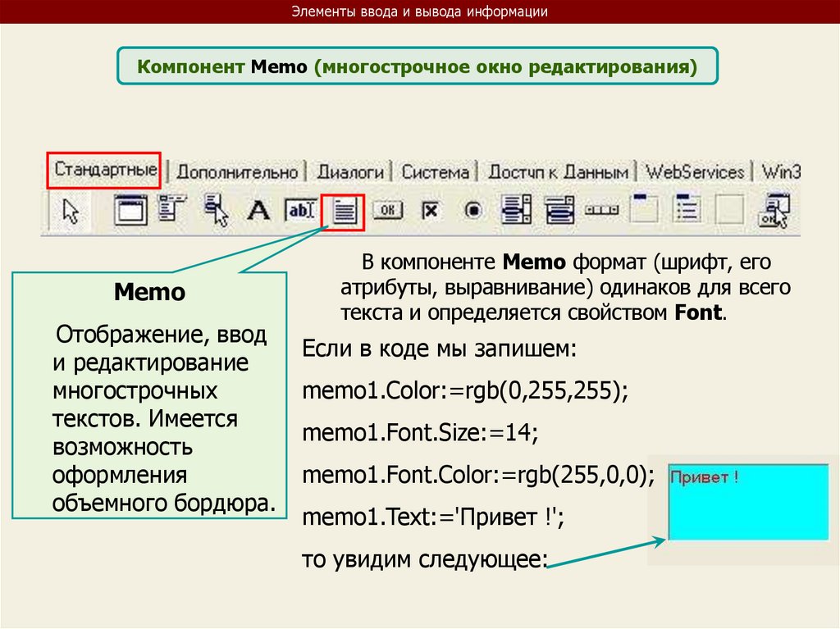Select the RadioGroup component icon
This screenshot has width=840, height=629.
(687, 210)
